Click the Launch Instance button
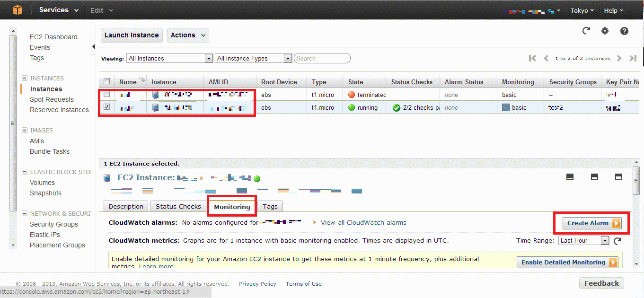The height and width of the screenshot is (298, 644). pos(132,35)
